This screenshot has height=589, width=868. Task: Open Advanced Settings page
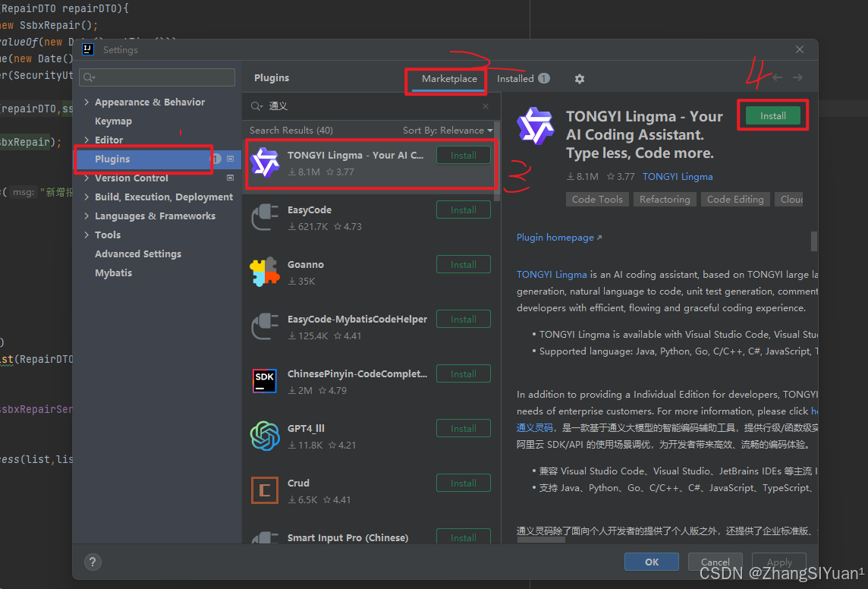pyautogui.click(x=138, y=254)
